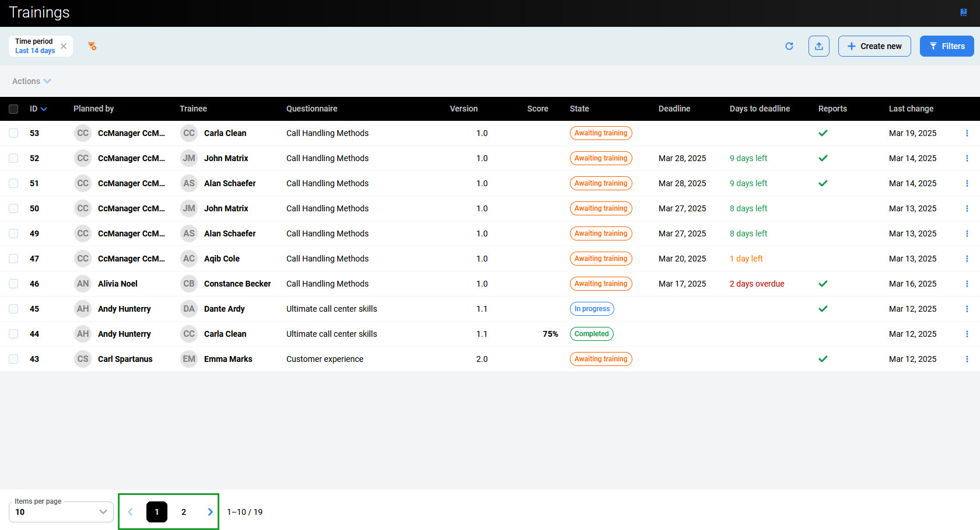Click the Create new button
This screenshot has height=530, width=980.
point(874,46)
